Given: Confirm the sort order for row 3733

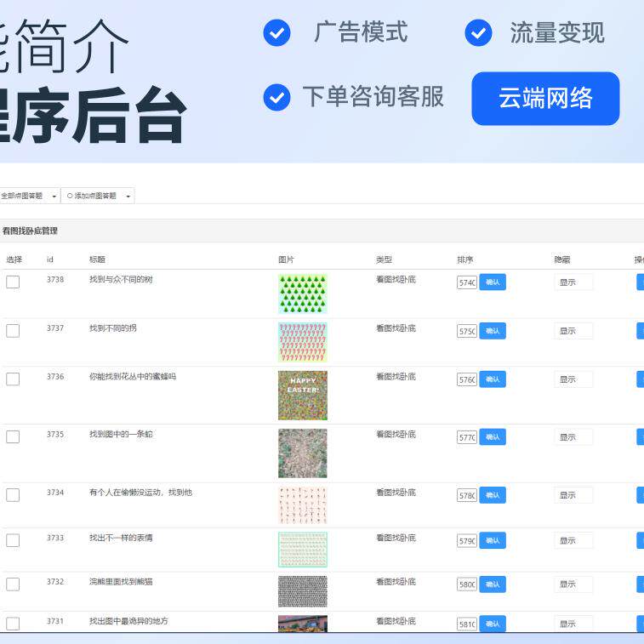Looking at the screenshot, I should (493, 540).
